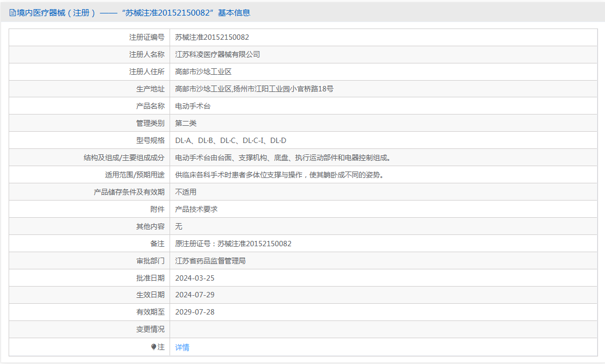The height and width of the screenshot is (364, 605).
Task: Click remark text 原注册证号：苏械注准20152150082
Action: click(233, 244)
